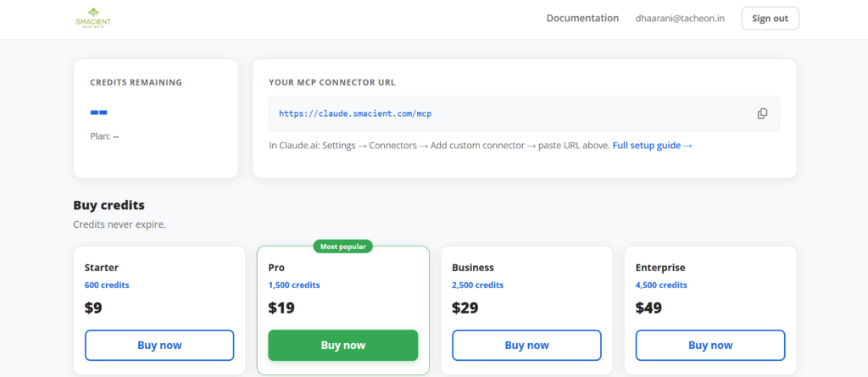
Task: Click the Buy credits heading
Action: point(108,205)
